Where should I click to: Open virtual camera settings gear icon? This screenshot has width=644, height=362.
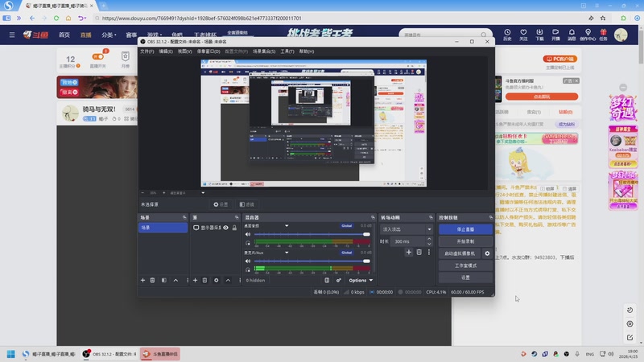pyautogui.click(x=487, y=253)
